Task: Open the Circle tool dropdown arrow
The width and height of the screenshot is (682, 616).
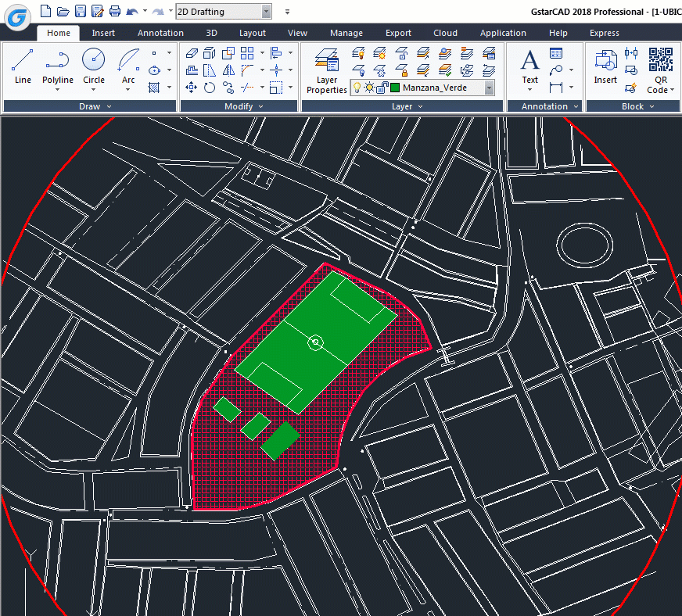Action: point(94,90)
